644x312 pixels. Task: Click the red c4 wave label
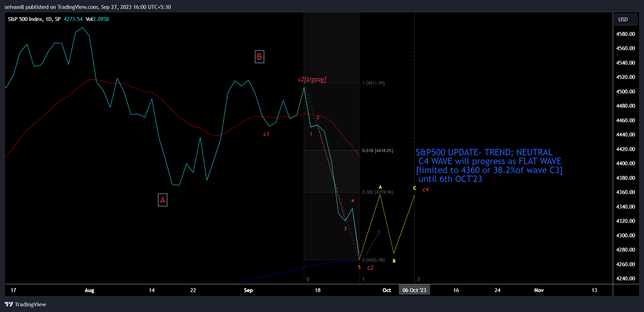point(425,189)
